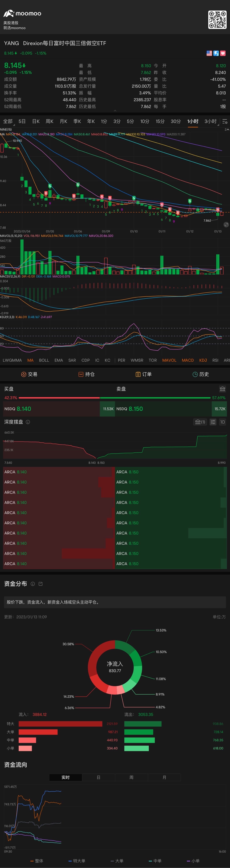The height and width of the screenshot is (868, 230).
Task: Select the 周K chart tab
Action: [x=49, y=121]
